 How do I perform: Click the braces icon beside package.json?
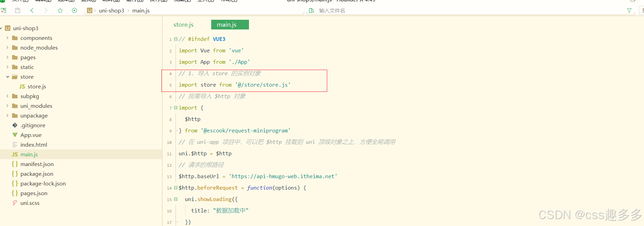[x=15, y=174]
